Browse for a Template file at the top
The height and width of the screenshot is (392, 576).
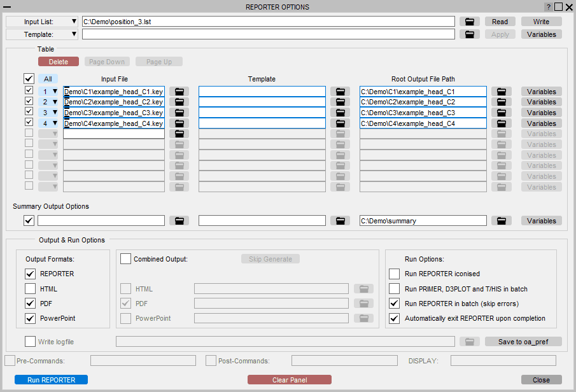point(470,34)
